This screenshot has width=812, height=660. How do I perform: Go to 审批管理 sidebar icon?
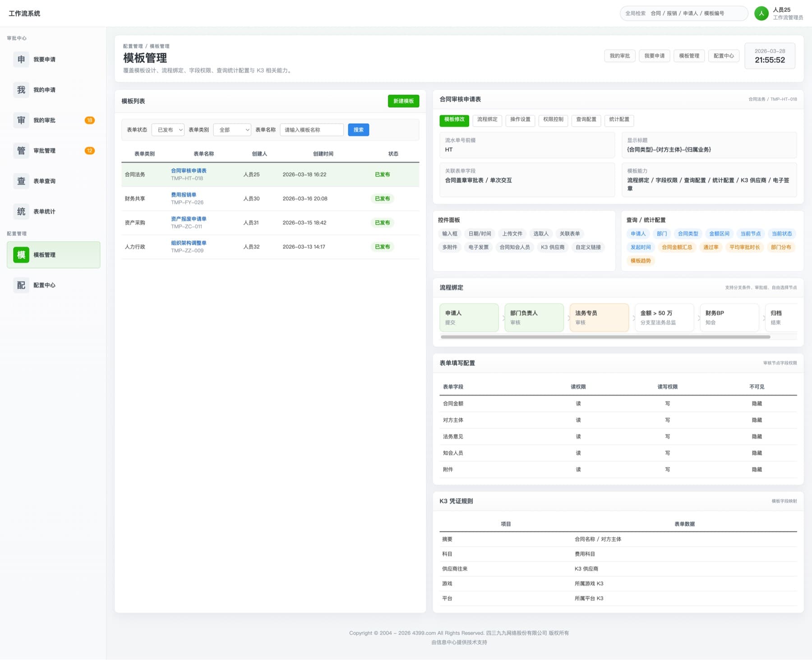click(21, 151)
